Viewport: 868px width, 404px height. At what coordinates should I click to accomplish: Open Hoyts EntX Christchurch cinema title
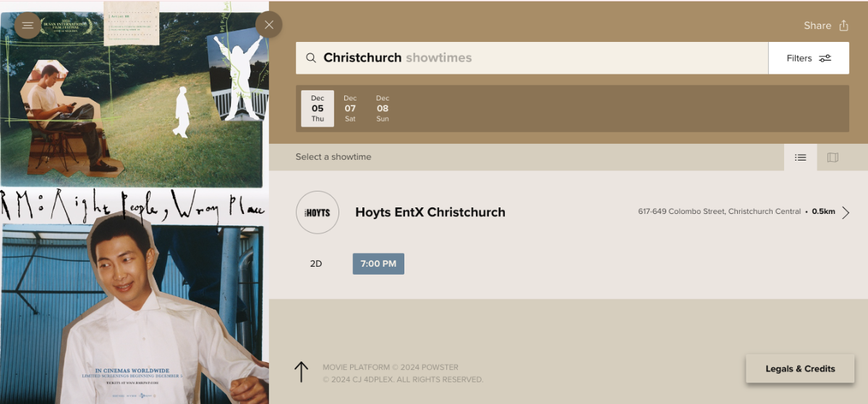(x=430, y=212)
